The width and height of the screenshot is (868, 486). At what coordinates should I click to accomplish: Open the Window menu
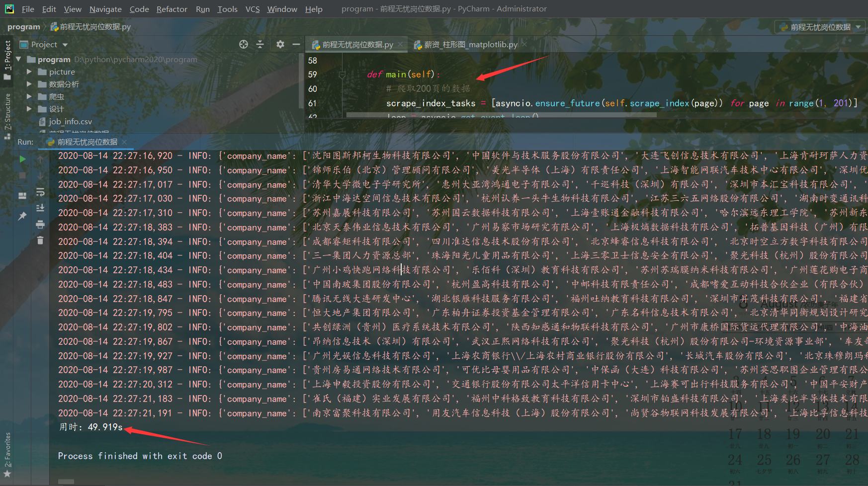click(x=282, y=9)
